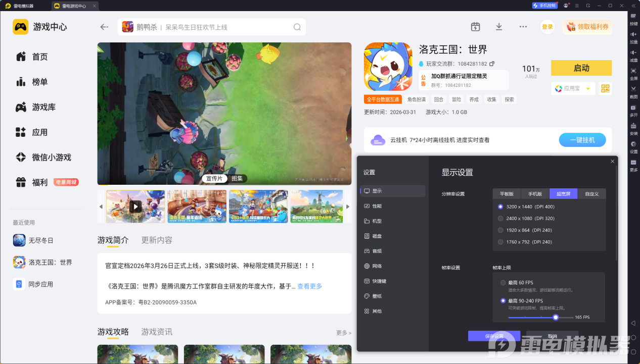640x364 pixels.
Task: Switch to 自定义 resolution tab
Action: (591, 193)
